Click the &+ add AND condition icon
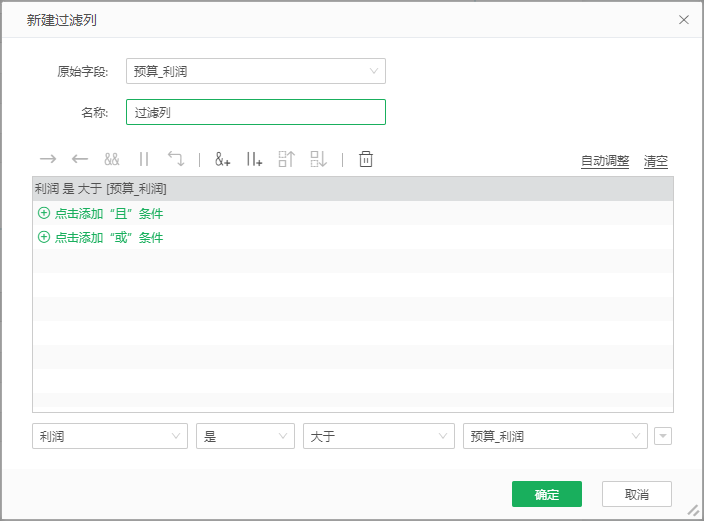The height and width of the screenshot is (521, 704). coord(223,159)
